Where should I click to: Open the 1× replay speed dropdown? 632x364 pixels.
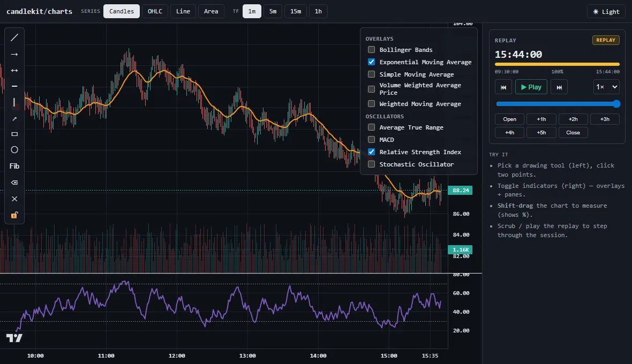[606, 87]
